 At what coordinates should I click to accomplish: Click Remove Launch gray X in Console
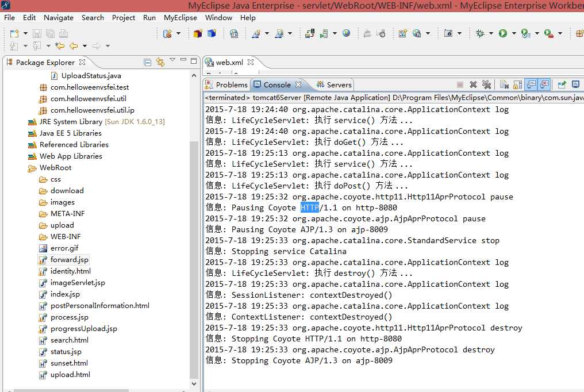pos(474,84)
